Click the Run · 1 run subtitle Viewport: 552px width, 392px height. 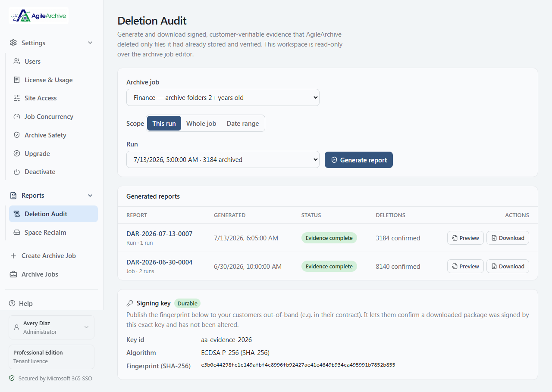point(139,243)
